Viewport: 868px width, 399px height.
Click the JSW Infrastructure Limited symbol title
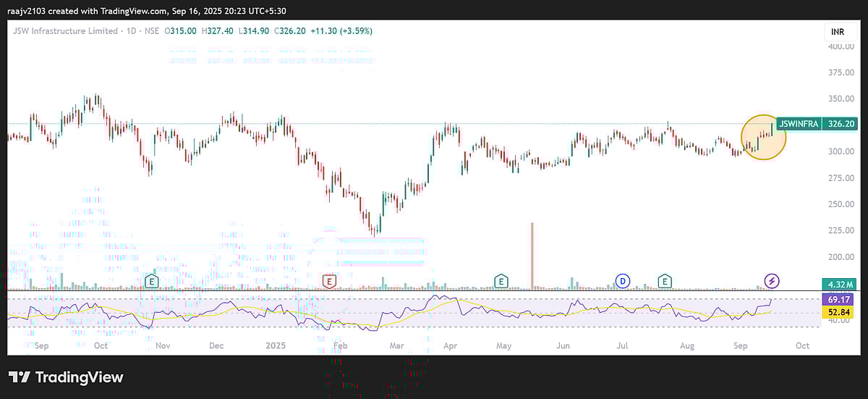point(64,31)
